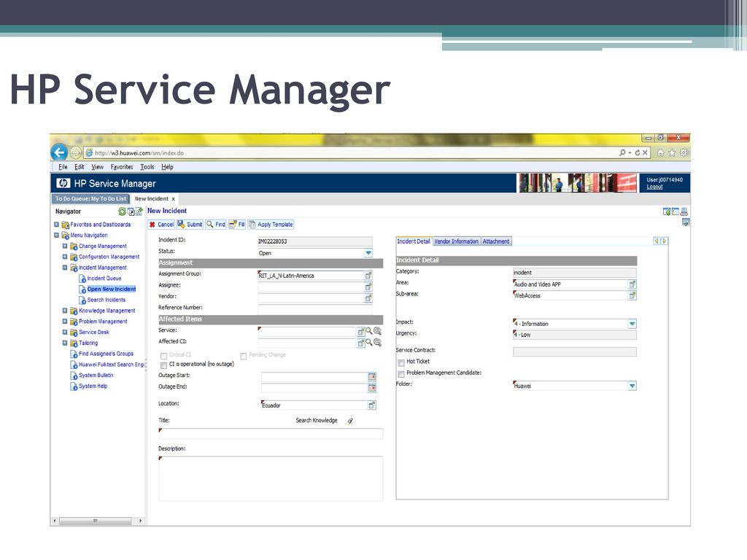Open browser settings gear icon
The image size is (747, 560).
[684, 153]
